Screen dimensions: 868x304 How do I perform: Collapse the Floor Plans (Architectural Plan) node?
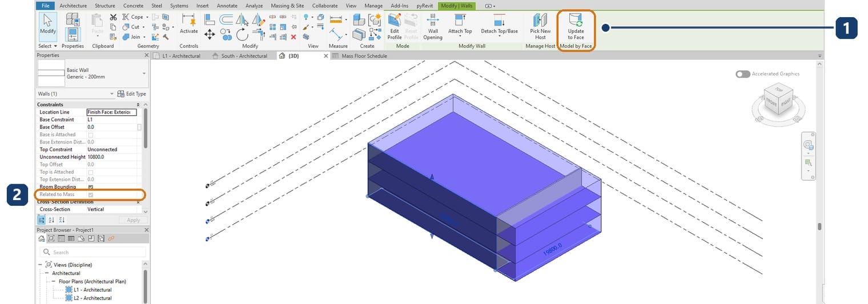[54, 281]
